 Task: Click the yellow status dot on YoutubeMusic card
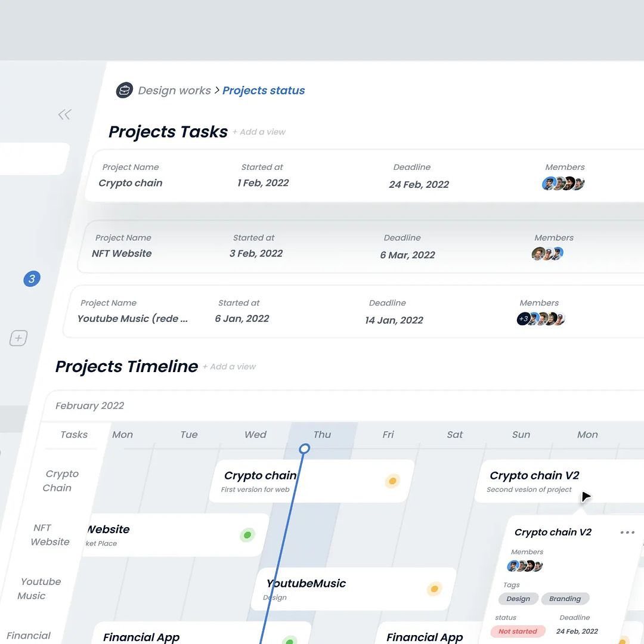pos(434,589)
